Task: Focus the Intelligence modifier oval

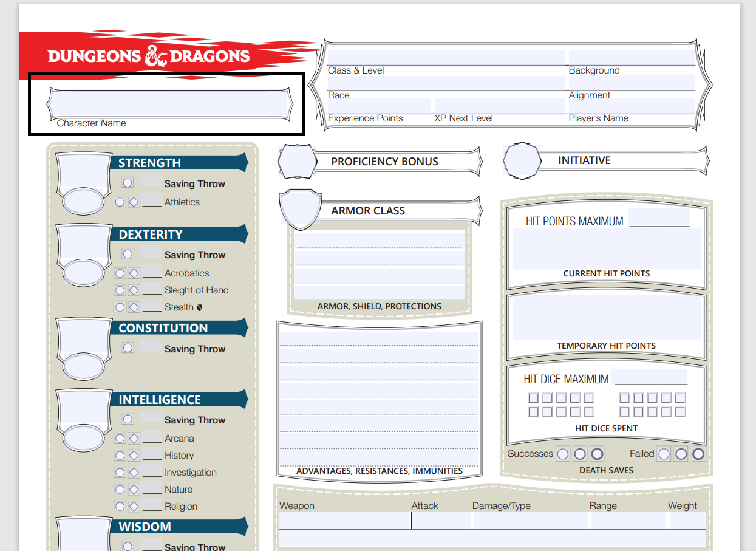Action: coord(84,439)
